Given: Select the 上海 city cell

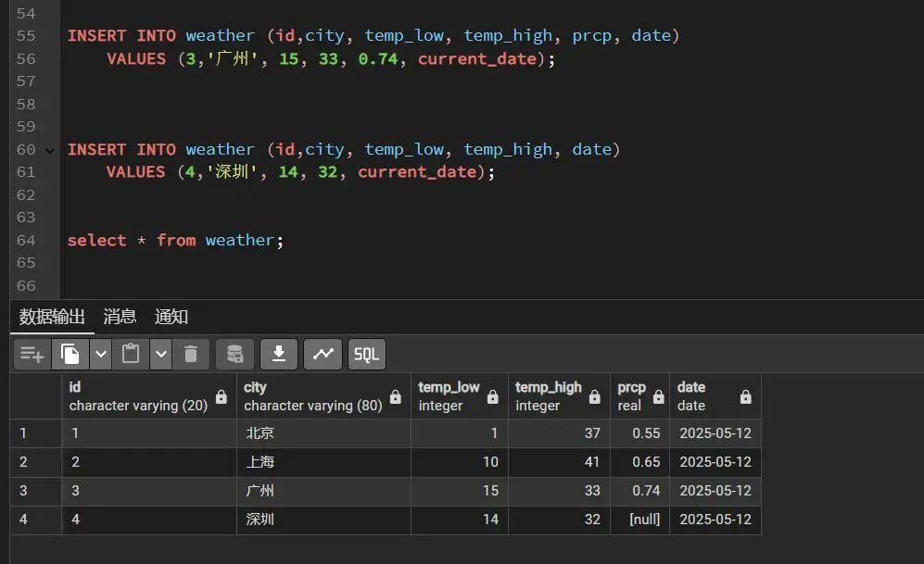Looking at the screenshot, I should click(x=323, y=462).
